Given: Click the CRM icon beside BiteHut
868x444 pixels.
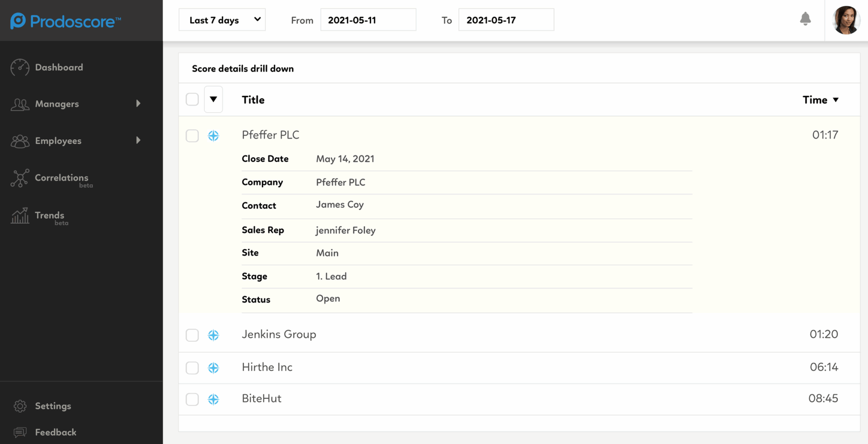Looking at the screenshot, I should pos(213,399).
